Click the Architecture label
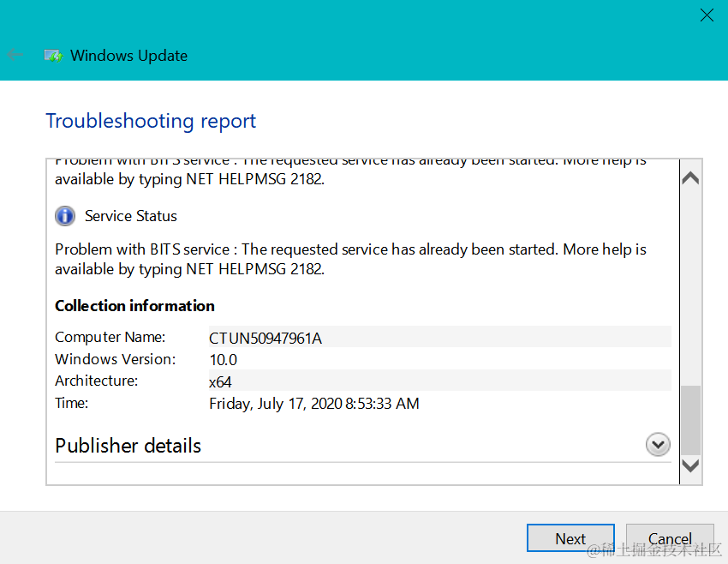Viewport: 728px width, 564px height. click(x=96, y=381)
